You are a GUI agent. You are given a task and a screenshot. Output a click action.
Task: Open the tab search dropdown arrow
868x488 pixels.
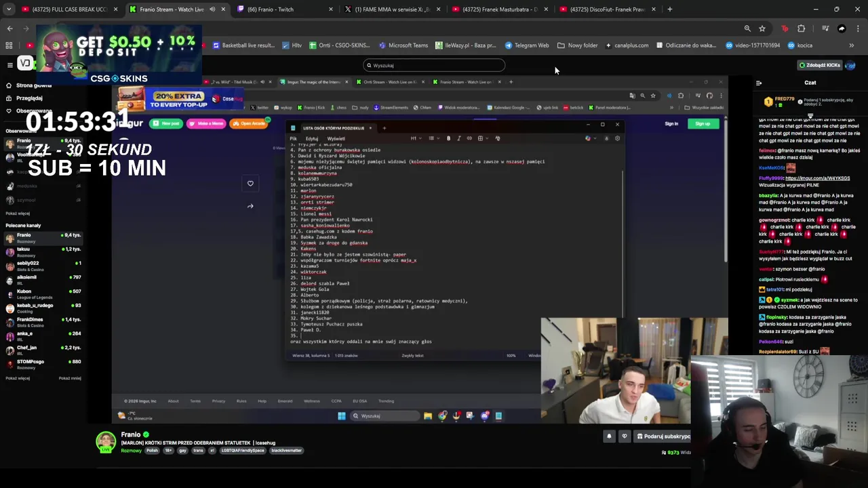pos(9,9)
